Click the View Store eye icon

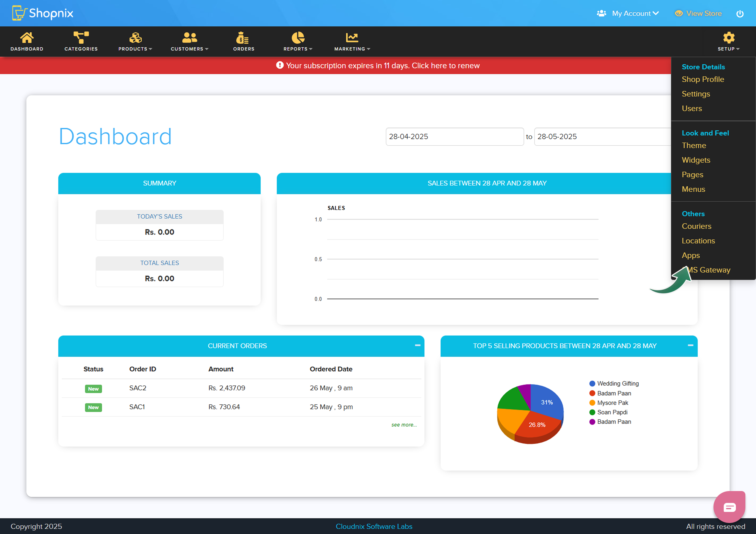679,14
